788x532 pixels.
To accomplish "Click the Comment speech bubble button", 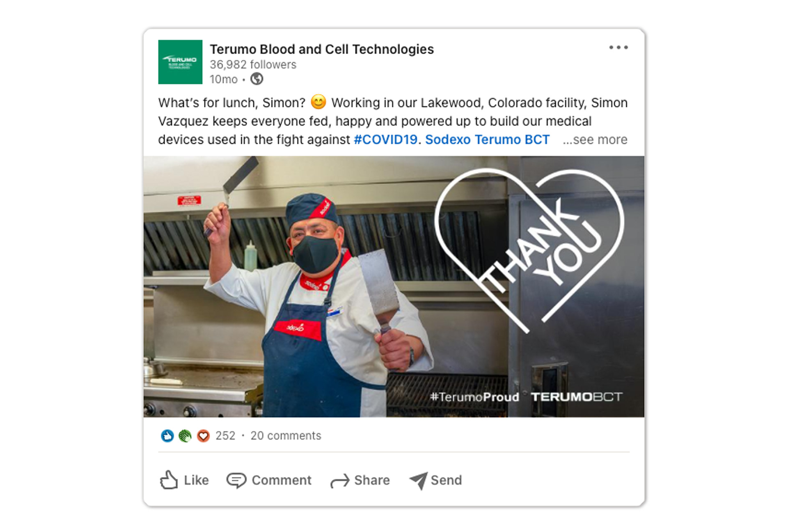I will [x=269, y=480].
